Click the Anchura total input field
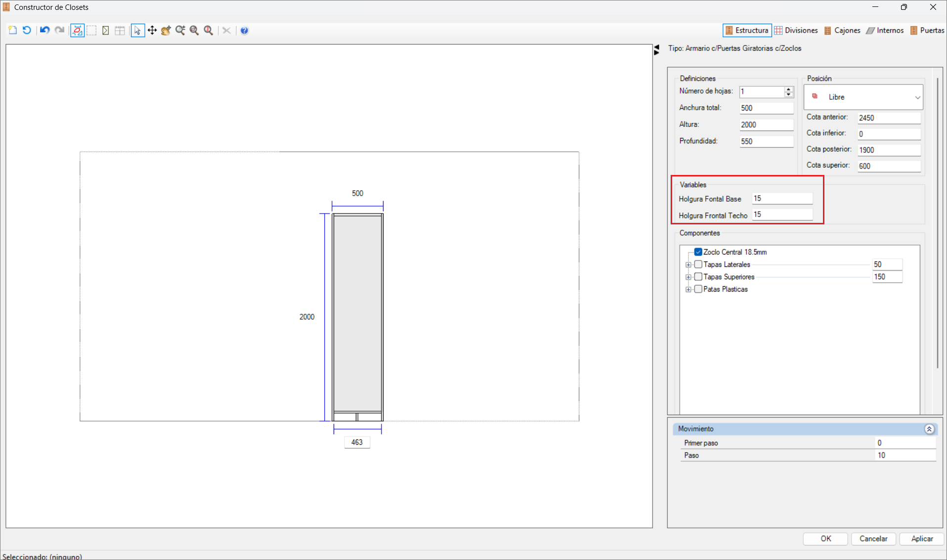 coord(766,108)
